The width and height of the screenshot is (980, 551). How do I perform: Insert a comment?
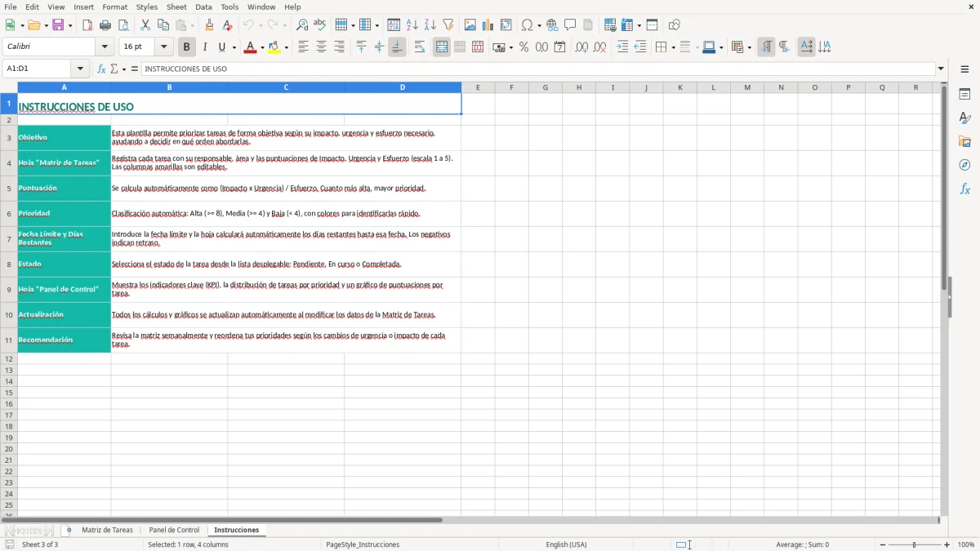pos(570,25)
